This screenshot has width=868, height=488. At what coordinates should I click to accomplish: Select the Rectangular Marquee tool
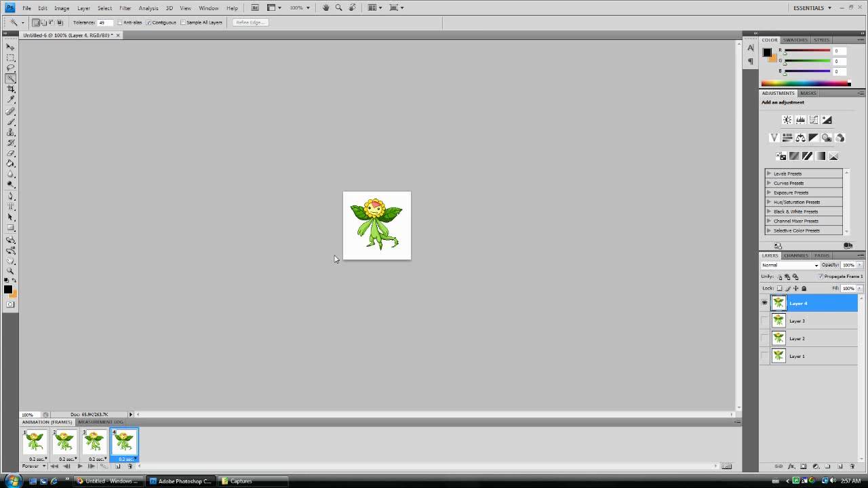pyautogui.click(x=11, y=58)
